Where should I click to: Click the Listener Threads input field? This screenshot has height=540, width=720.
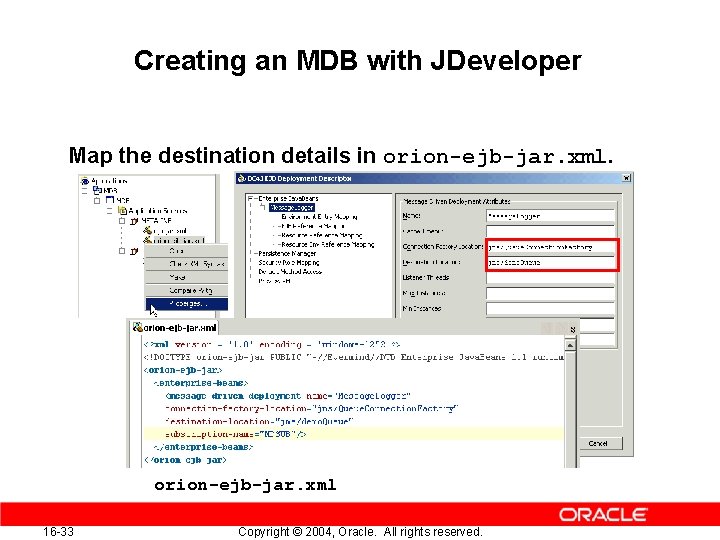(x=551, y=278)
